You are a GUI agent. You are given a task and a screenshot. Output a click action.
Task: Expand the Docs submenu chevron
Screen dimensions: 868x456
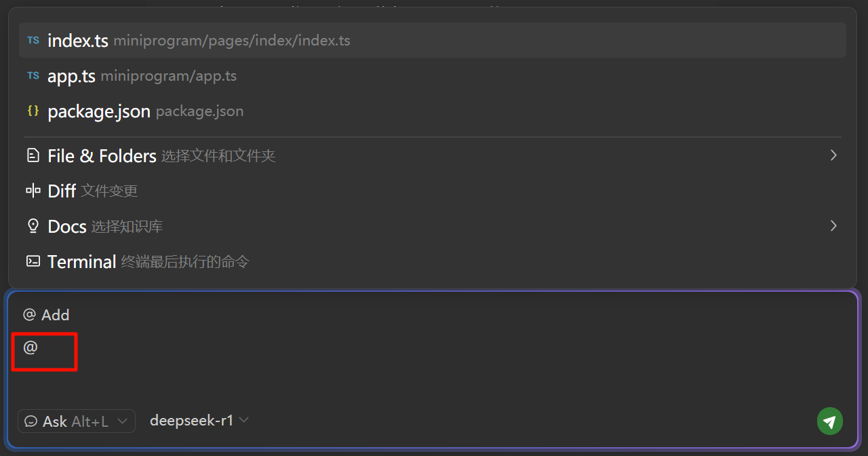pyautogui.click(x=833, y=225)
